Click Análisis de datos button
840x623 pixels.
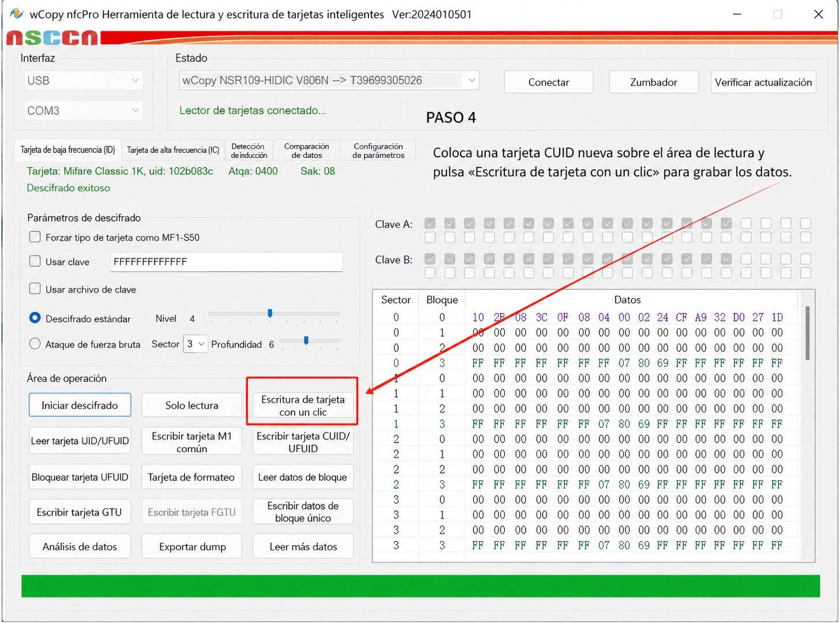(80, 546)
